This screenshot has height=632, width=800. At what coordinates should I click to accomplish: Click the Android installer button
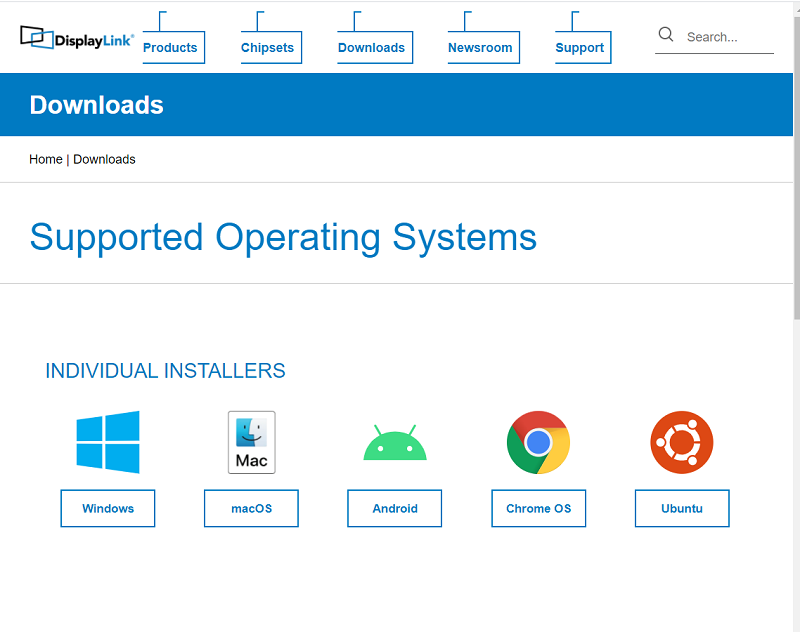pyautogui.click(x=395, y=509)
